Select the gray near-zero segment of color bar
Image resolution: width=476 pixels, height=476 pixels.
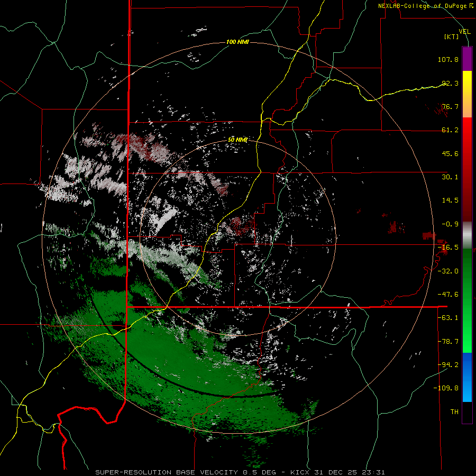coord(467,235)
